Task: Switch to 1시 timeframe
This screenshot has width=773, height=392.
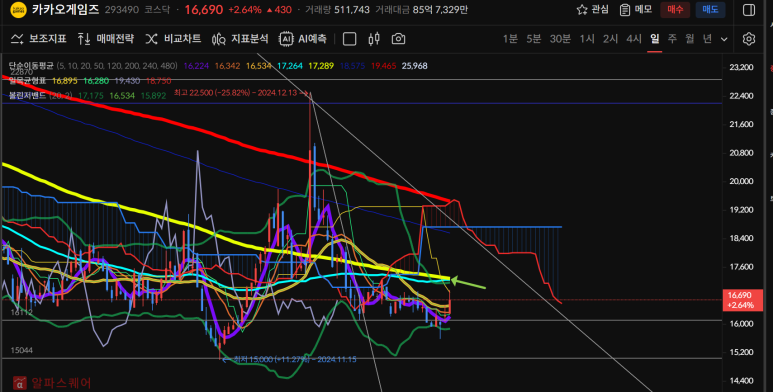Action: coord(587,38)
